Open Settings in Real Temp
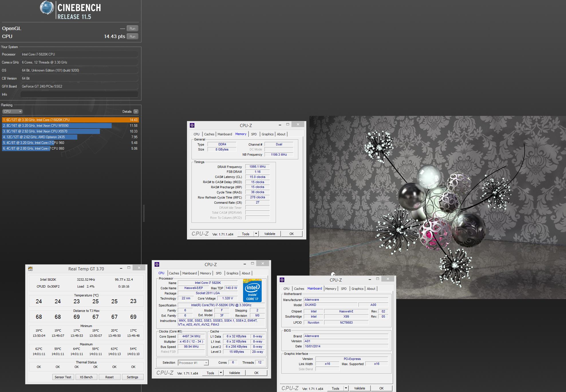This screenshot has height=392, width=566. [133, 377]
